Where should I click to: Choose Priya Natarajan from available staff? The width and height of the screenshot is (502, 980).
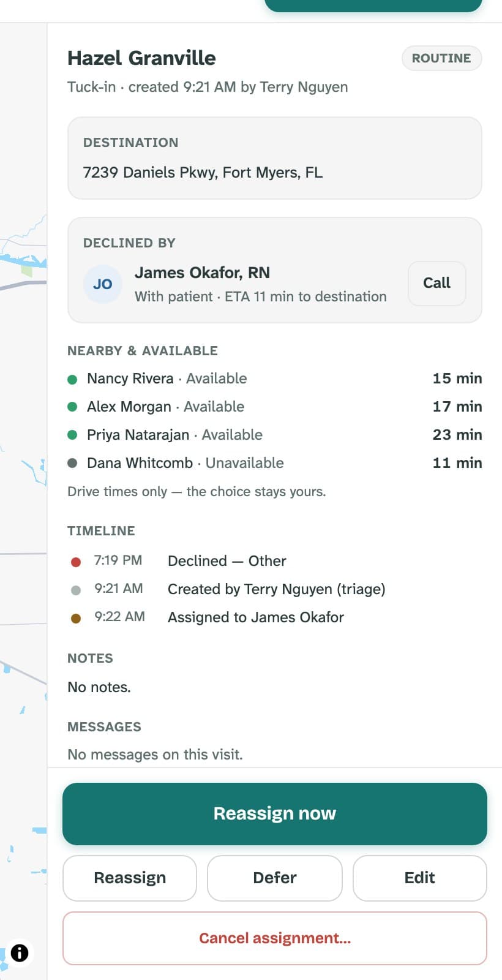pos(275,435)
